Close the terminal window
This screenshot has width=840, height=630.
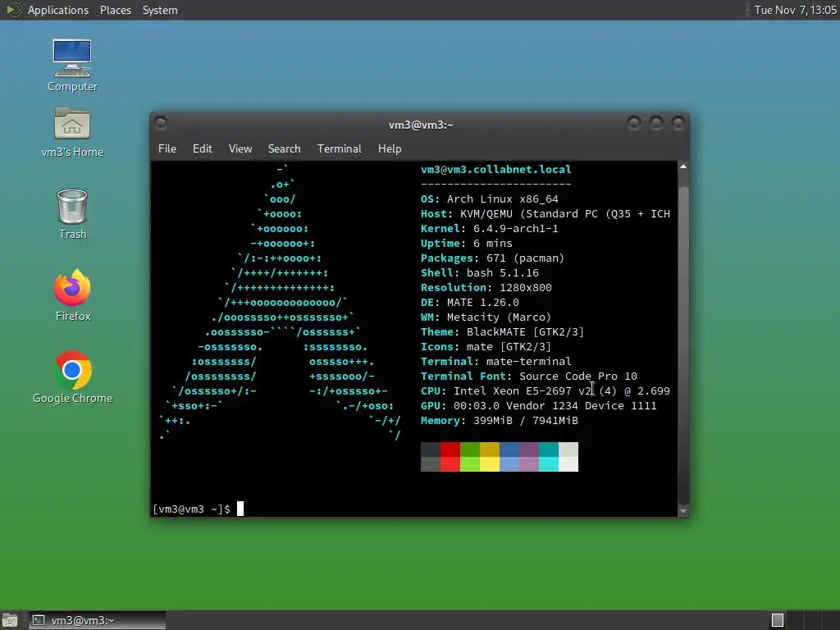tap(678, 124)
